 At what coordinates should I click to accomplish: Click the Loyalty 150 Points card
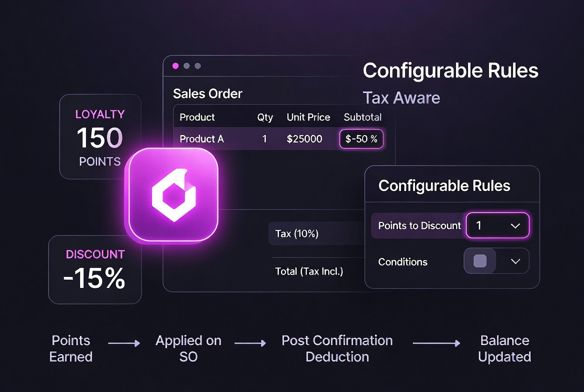tap(100, 136)
